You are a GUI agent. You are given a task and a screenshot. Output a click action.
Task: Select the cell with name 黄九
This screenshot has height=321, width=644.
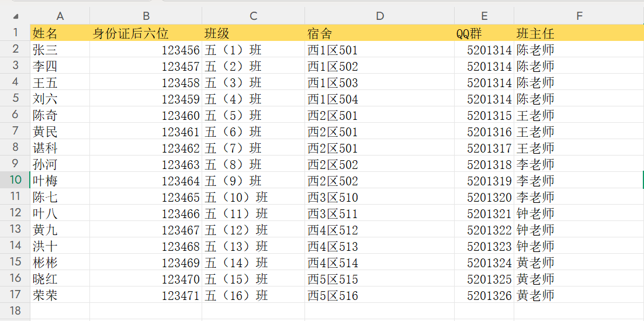click(x=60, y=230)
